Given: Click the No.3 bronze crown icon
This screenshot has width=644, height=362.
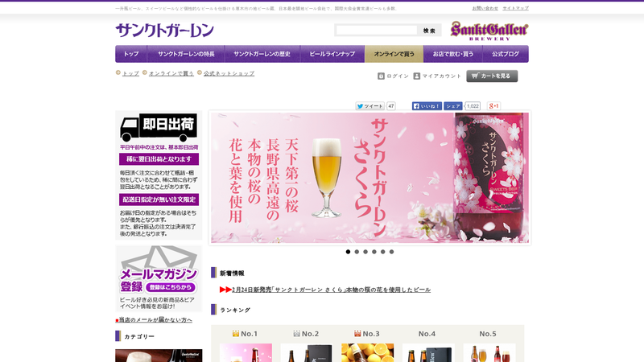Looking at the screenshot, I should [357, 334].
